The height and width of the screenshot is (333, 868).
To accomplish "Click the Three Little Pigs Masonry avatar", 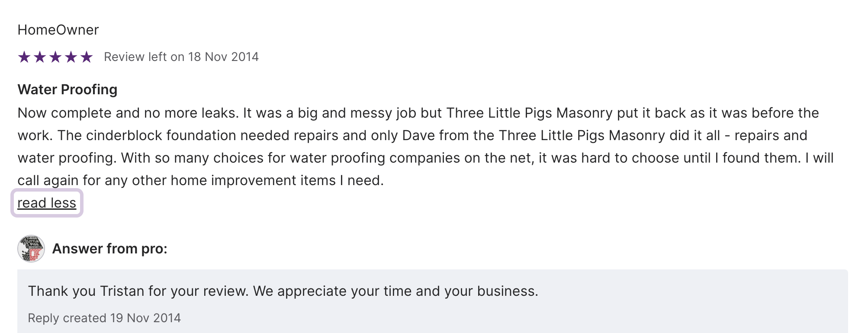I will [x=31, y=249].
